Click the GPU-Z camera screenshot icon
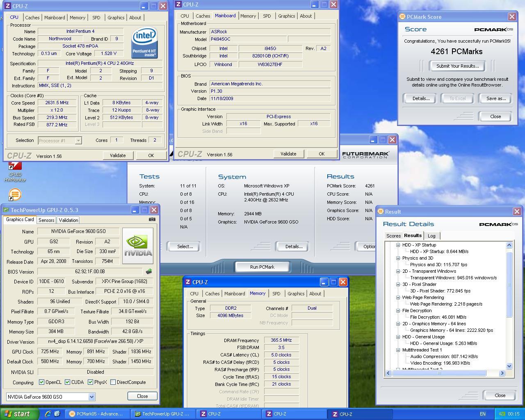 click(152, 219)
